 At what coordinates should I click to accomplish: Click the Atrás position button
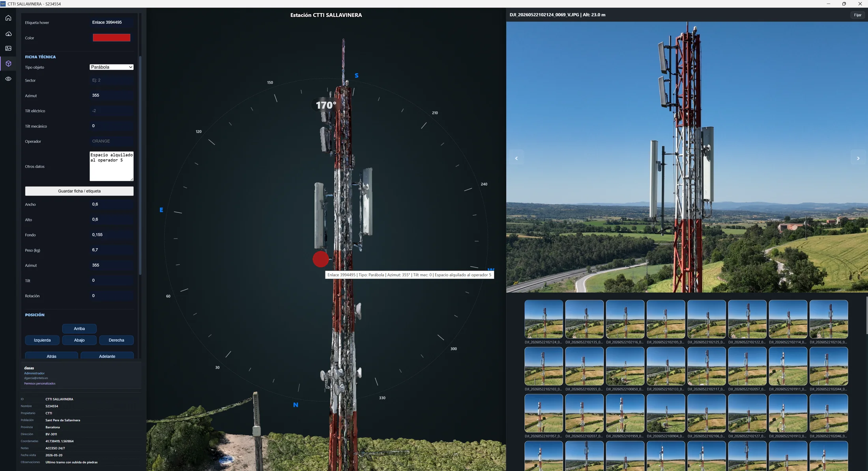[52, 356]
